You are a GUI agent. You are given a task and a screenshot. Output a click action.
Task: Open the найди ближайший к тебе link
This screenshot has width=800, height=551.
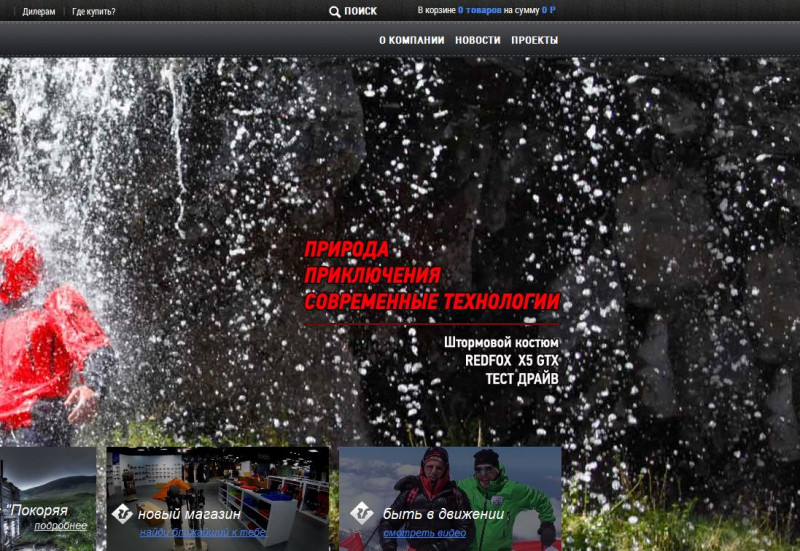coord(203,532)
